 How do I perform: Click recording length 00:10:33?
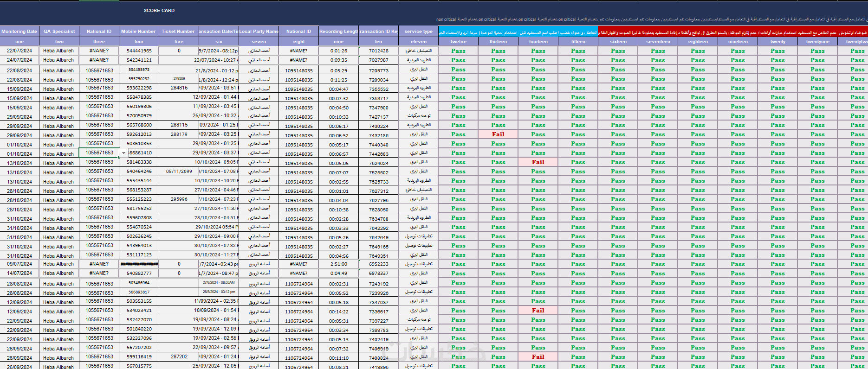click(338, 117)
